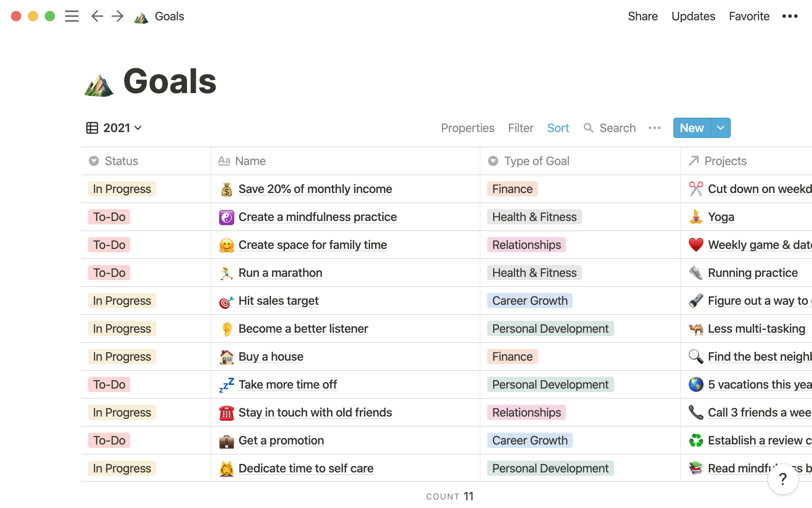Expand the more options menu (...)
812x508 pixels.
(656, 127)
